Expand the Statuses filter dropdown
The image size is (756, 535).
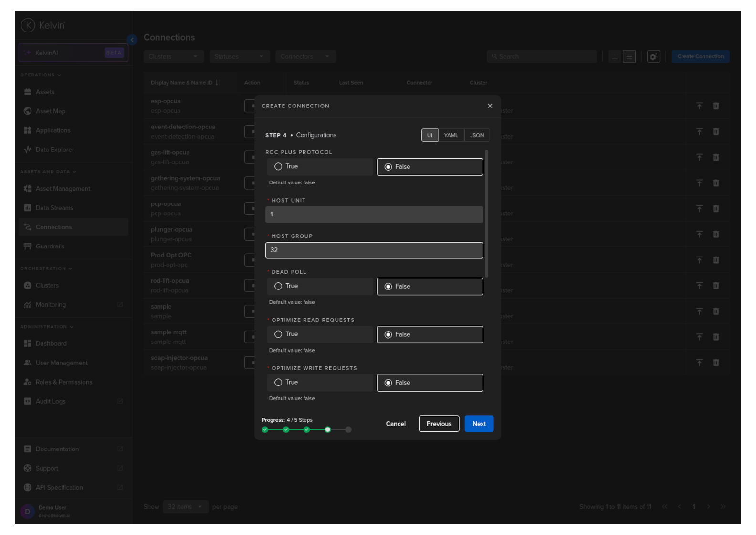239,56
